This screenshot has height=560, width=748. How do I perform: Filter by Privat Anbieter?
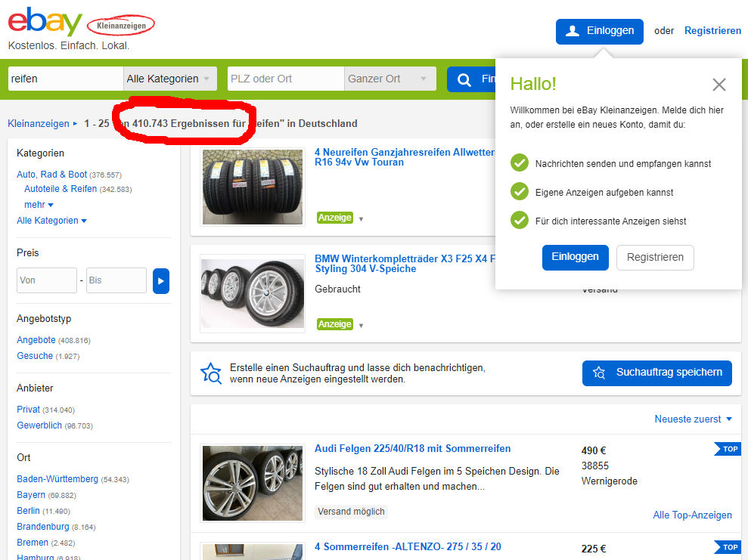point(28,410)
